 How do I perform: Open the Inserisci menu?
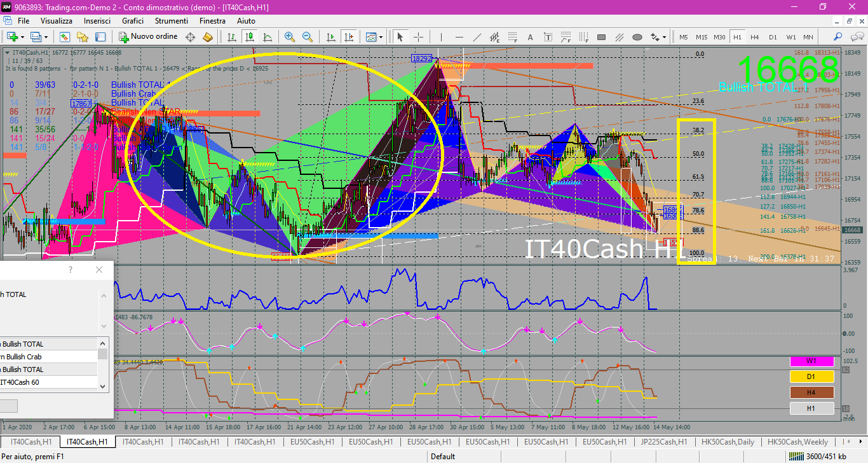pyautogui.click(x=97, y=21)
